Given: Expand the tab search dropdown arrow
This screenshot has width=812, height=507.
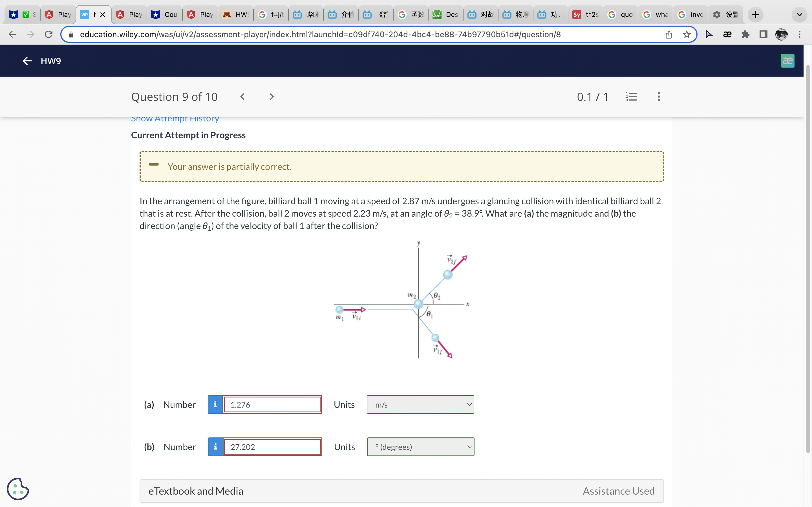Looking at the screenshot, I should 799,15.
